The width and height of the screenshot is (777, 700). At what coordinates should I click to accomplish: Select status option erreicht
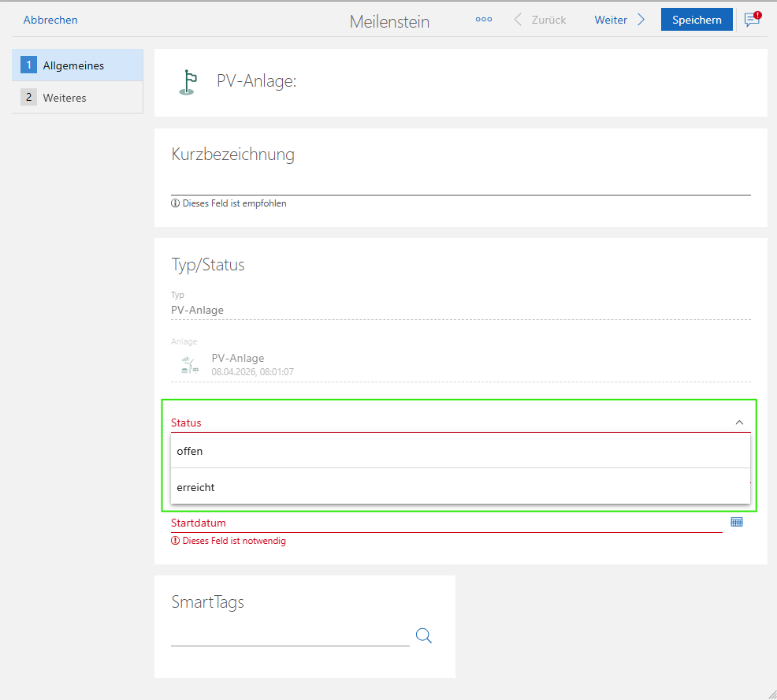pos(460,487)
